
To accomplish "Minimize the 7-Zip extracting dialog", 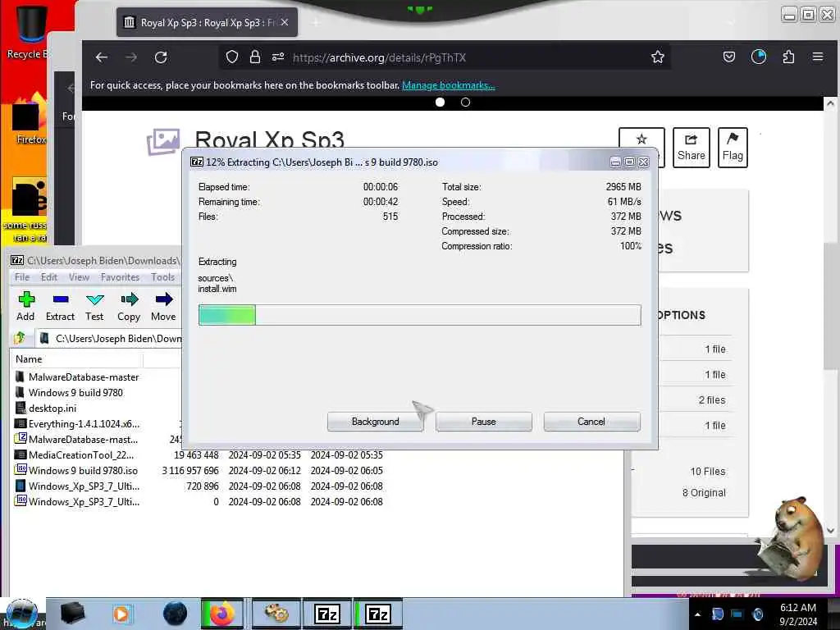I will coord(615,162).
